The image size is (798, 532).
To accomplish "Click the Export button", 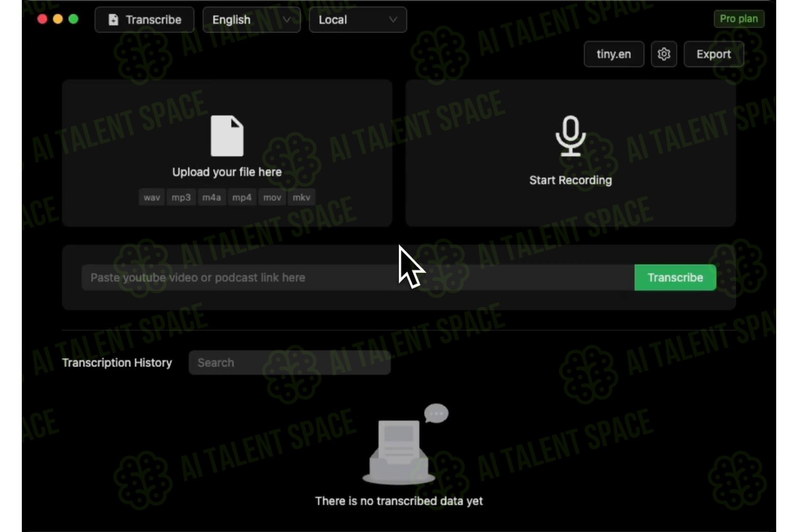I will 713,54.
